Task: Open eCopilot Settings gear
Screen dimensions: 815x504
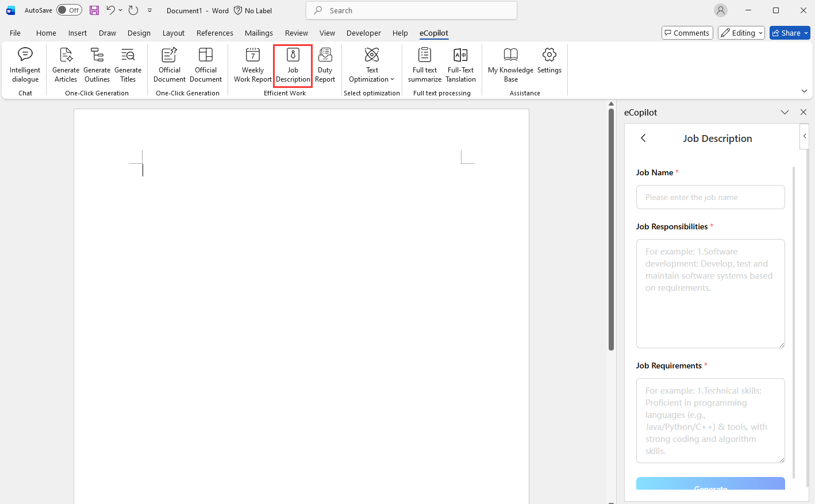Action: [x=549, y=60]
